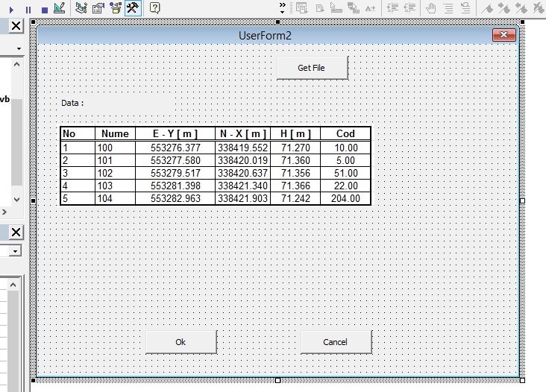Screen dimensions: 546x392
Task: Close UserForm2 with its red X button
Action: click(x=503, y=35)
